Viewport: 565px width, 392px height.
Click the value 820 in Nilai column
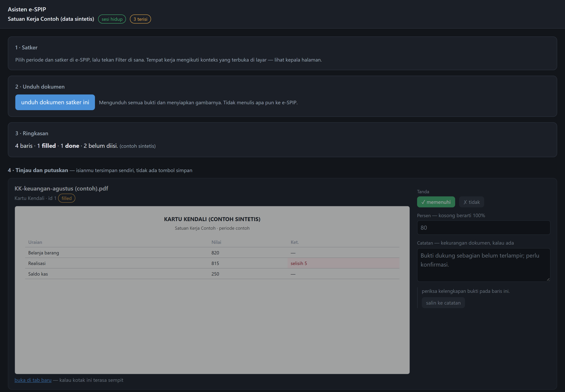coord(215,253)
